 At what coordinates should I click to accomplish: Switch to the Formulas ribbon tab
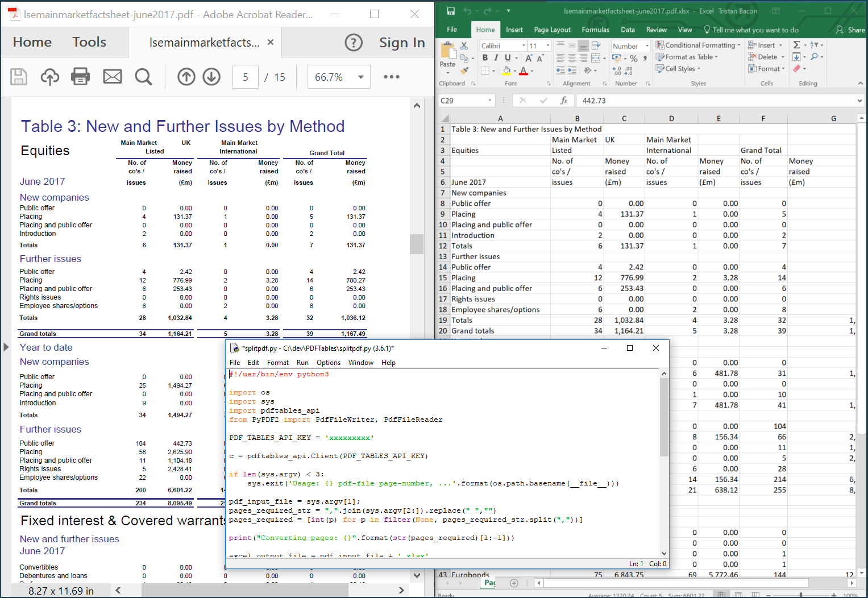click(x=595, y=30)
